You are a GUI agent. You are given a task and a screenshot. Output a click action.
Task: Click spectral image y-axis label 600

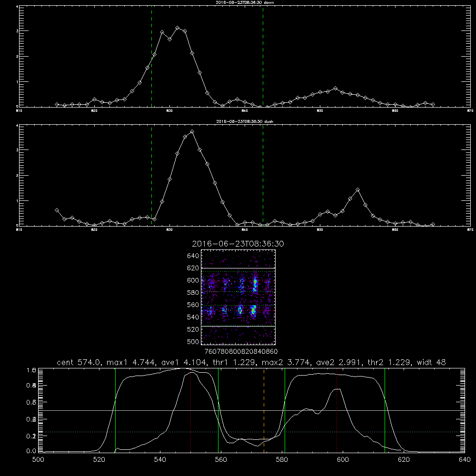pyautogui.click(x=193, y=280)
